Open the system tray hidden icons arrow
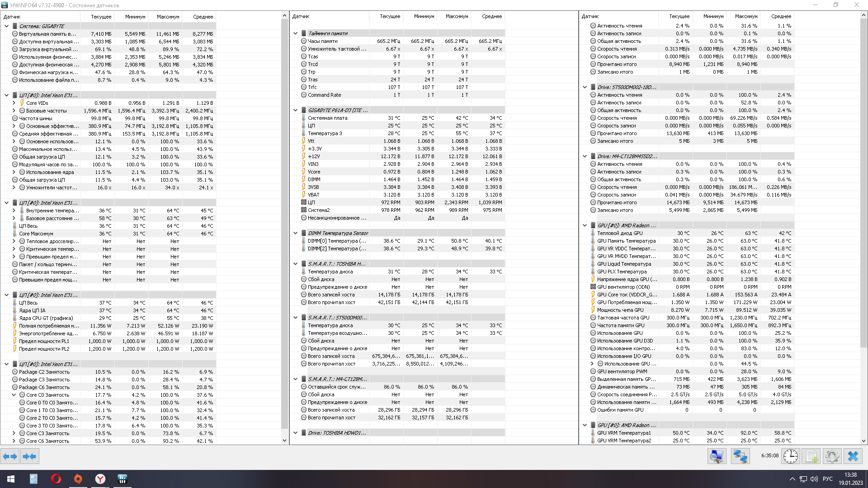This screenshot has width=868, height=488. coord(792,479)
